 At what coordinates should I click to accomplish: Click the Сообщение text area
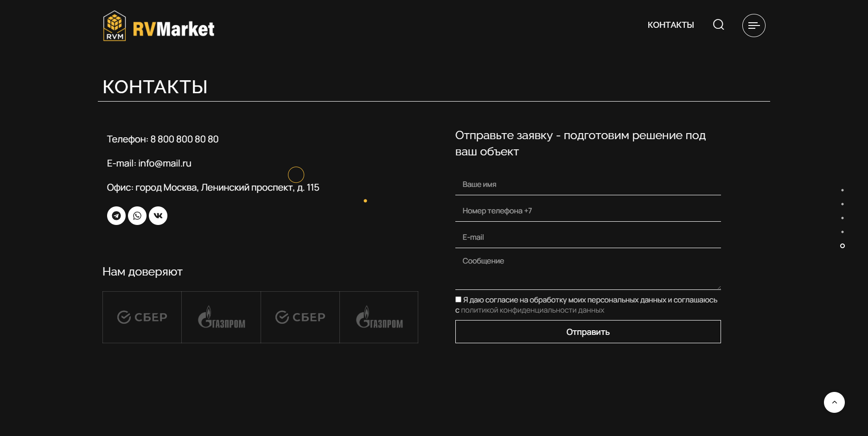[587, 269]
